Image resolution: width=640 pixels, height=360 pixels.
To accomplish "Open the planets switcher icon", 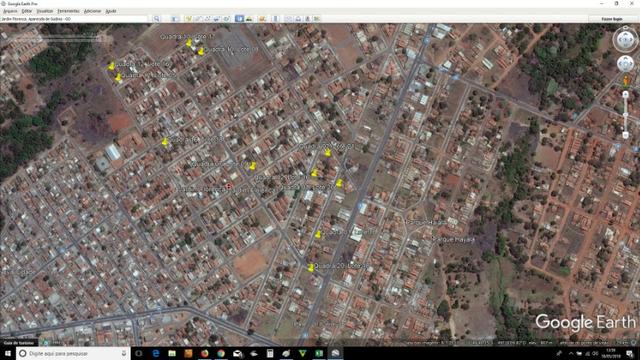I will click(x=262, y=19).
